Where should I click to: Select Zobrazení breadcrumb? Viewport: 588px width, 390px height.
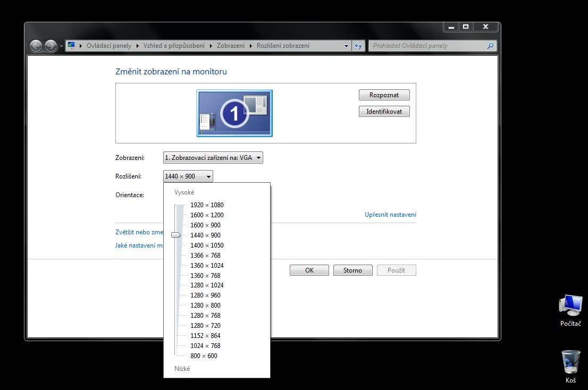230,46
